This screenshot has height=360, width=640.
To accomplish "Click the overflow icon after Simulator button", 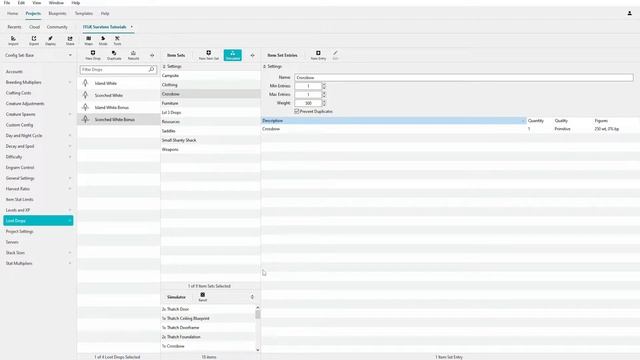I will click(x=252, y=55).
